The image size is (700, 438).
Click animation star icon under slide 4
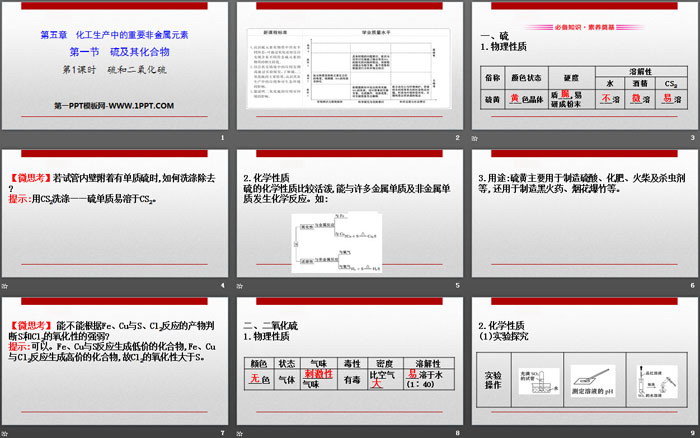(4, 286)
